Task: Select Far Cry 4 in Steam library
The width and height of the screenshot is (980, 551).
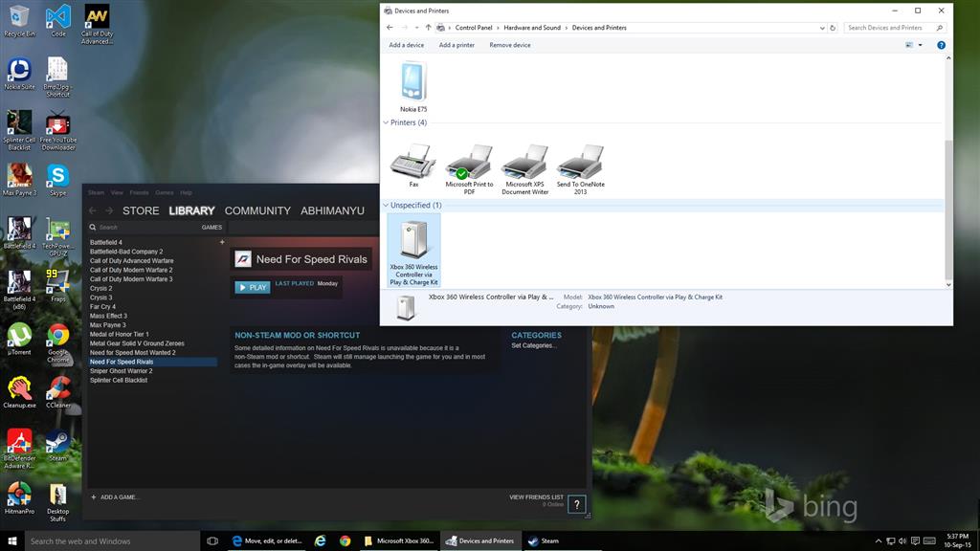Action: pyautogui.click(x=102, y=307)
